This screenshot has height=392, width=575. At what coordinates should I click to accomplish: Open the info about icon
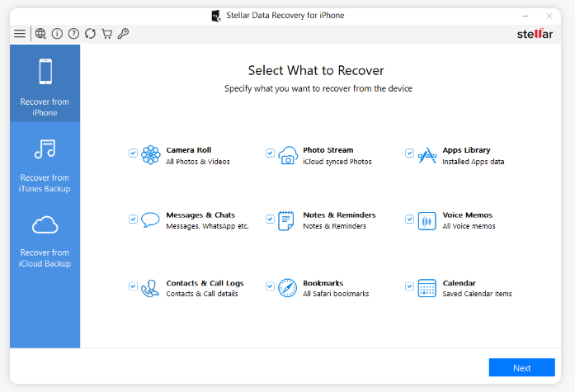(x=57, y=34)
